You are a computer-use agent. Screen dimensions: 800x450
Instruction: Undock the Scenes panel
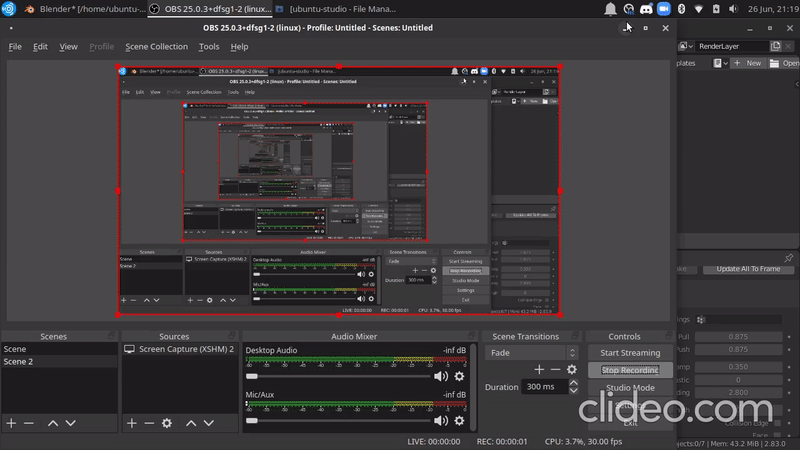111,336
